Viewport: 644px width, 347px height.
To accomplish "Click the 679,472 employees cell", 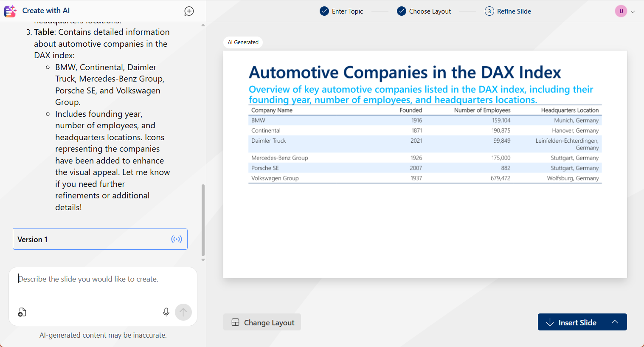I will pos(501,178).
